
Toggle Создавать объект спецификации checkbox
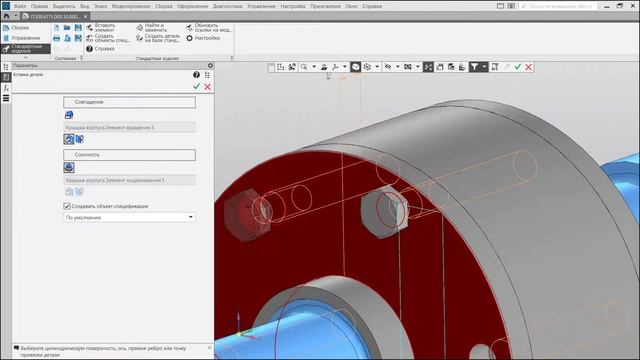(x=67, y=206)
